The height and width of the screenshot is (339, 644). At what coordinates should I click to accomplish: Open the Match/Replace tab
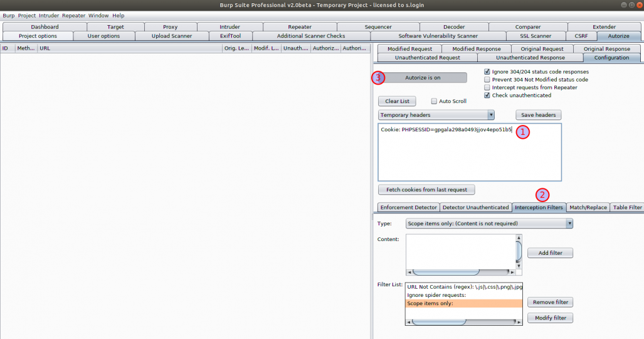(588, 207)
